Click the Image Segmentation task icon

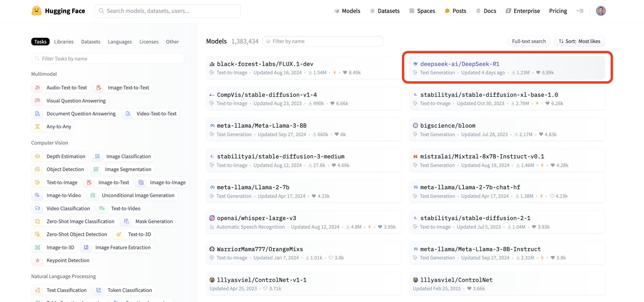tap(96, 169)
